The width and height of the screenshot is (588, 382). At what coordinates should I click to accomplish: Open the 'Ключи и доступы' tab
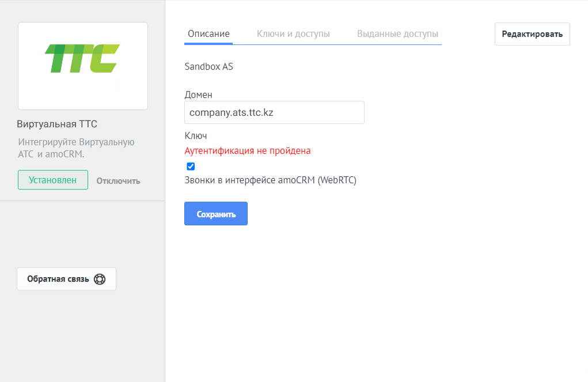293,34
